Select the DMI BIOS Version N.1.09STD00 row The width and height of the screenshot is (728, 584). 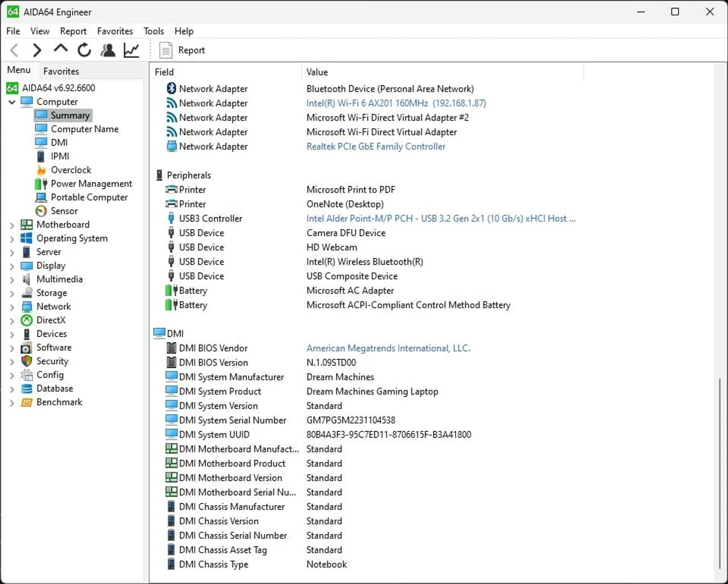[x=261, y=363]
